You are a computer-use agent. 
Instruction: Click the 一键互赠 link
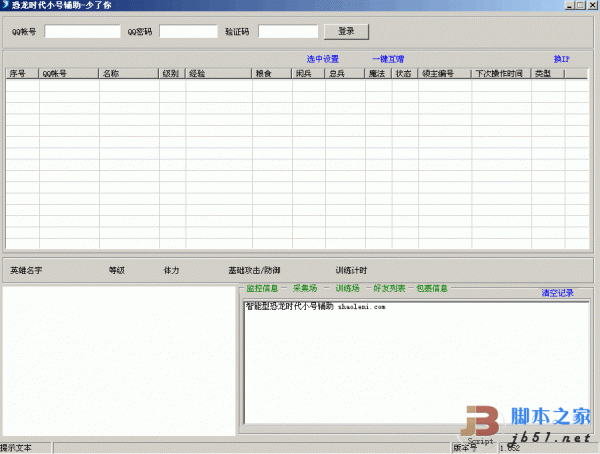[x=388, y=59]
